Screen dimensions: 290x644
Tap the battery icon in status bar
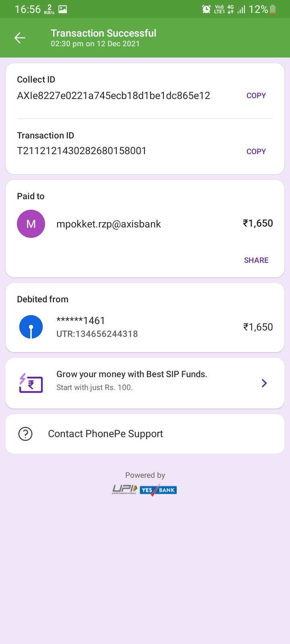pyautogui.click(x=273, y=9)
